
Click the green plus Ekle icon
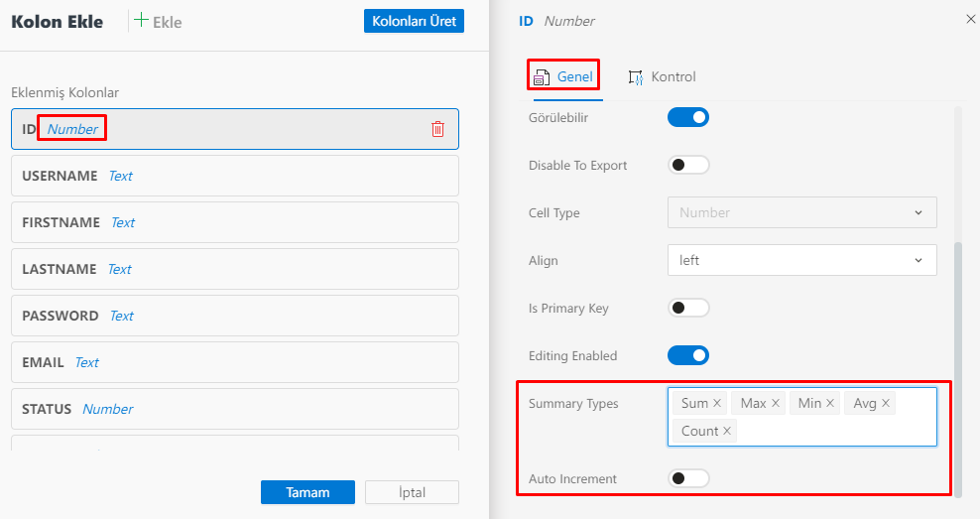pos(141,21)
